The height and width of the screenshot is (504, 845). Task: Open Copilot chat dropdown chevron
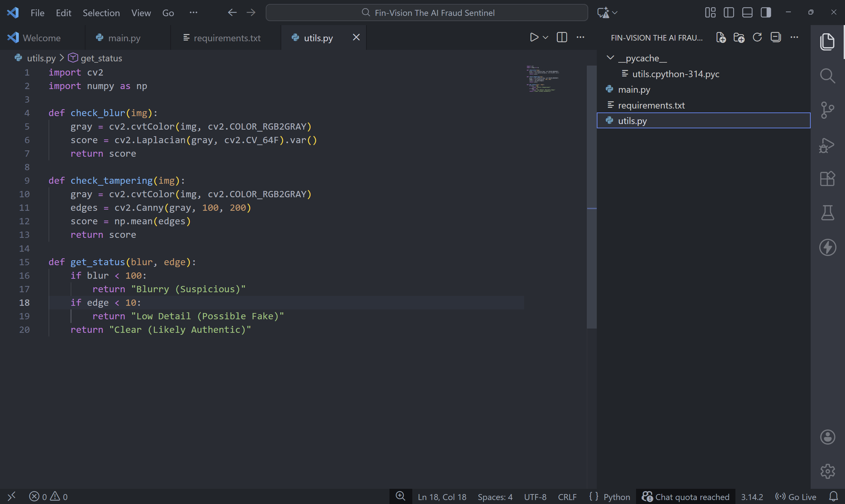(x=615, y=13)
